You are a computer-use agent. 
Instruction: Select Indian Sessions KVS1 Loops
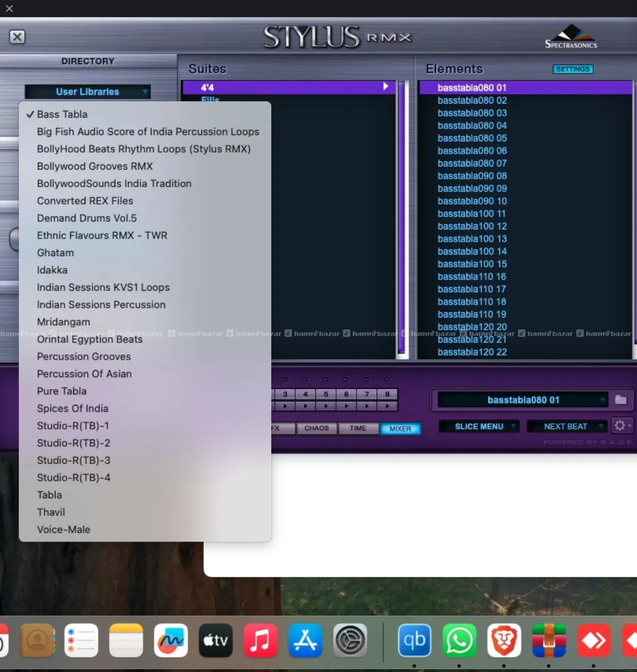point(145,287)
